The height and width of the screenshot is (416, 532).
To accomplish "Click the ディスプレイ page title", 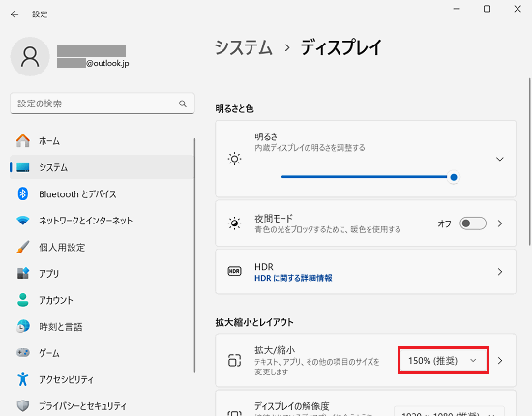I will tap(341, 47).
